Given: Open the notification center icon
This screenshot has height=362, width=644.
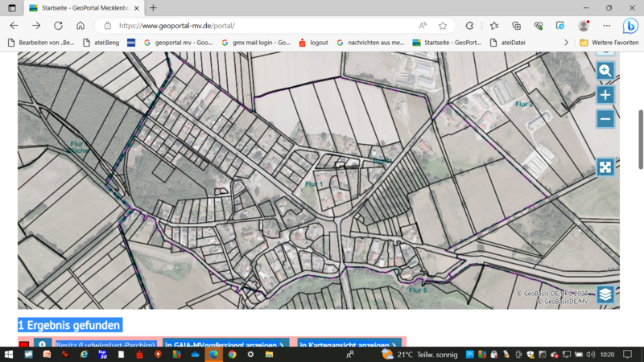Looking at the screenshot, I should tap(628, 355).
